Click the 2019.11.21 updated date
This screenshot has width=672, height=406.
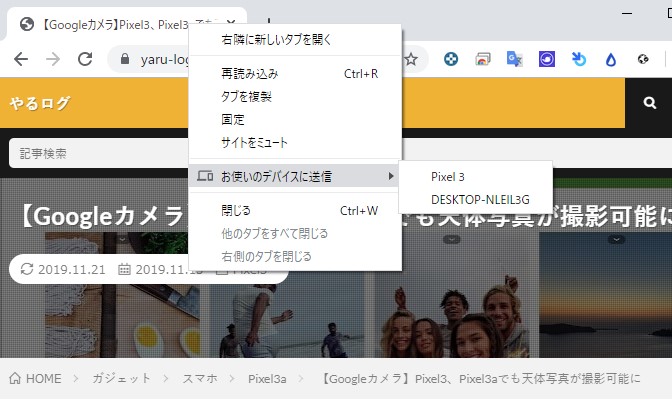(x=72, y=269)
